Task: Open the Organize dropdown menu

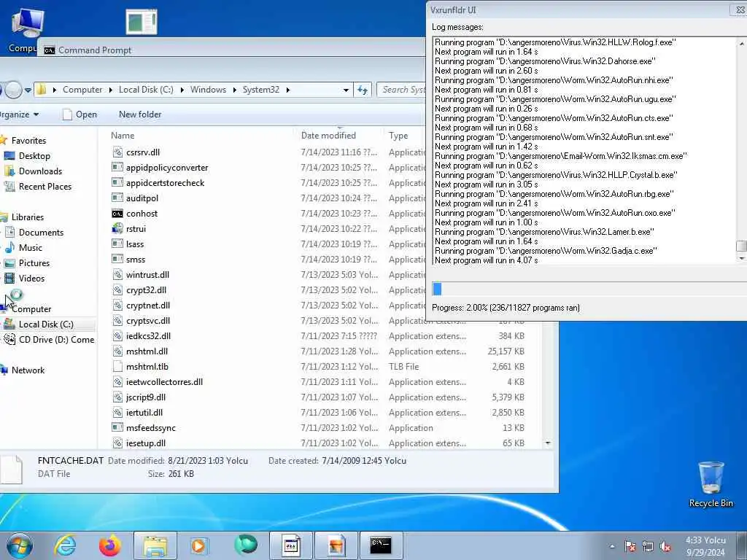Action: (20, 114)
